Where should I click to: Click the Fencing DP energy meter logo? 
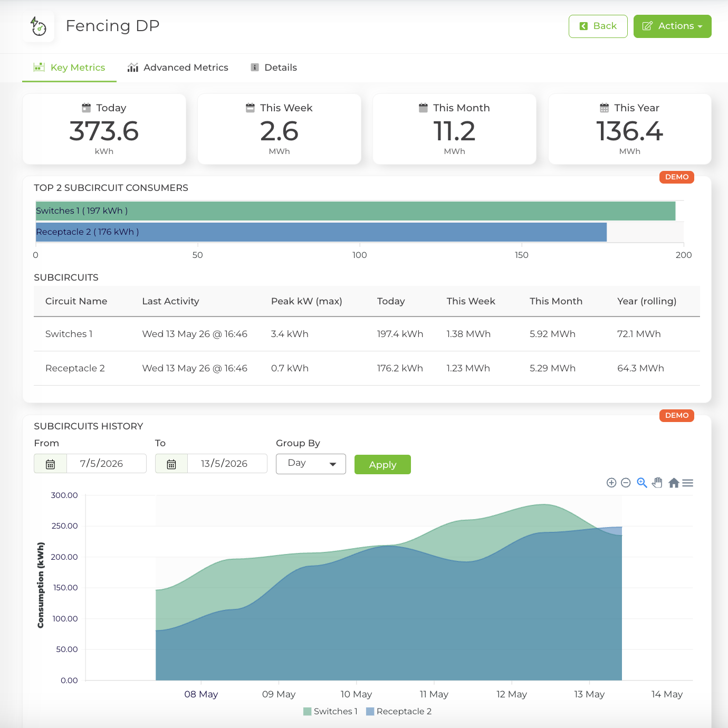coord(39,26)
